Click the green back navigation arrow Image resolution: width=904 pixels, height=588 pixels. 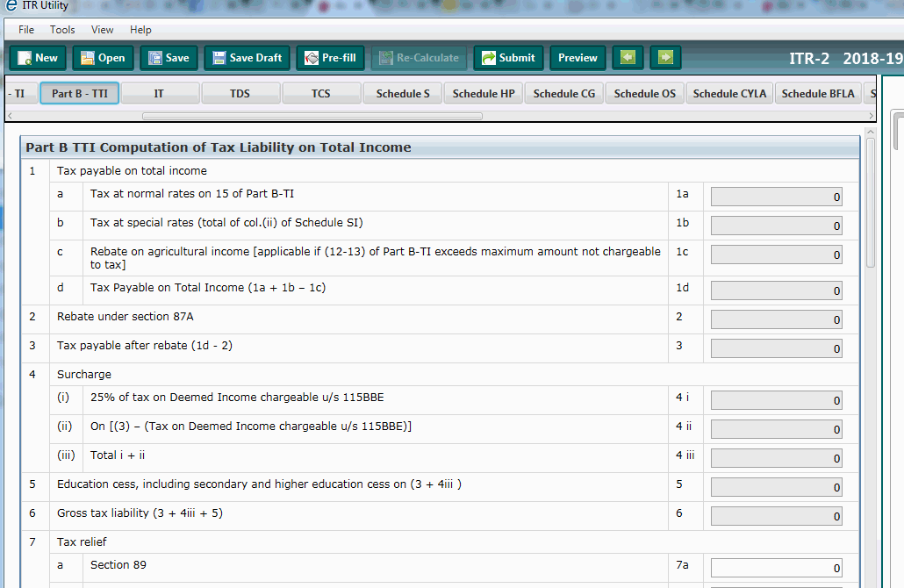627,57
